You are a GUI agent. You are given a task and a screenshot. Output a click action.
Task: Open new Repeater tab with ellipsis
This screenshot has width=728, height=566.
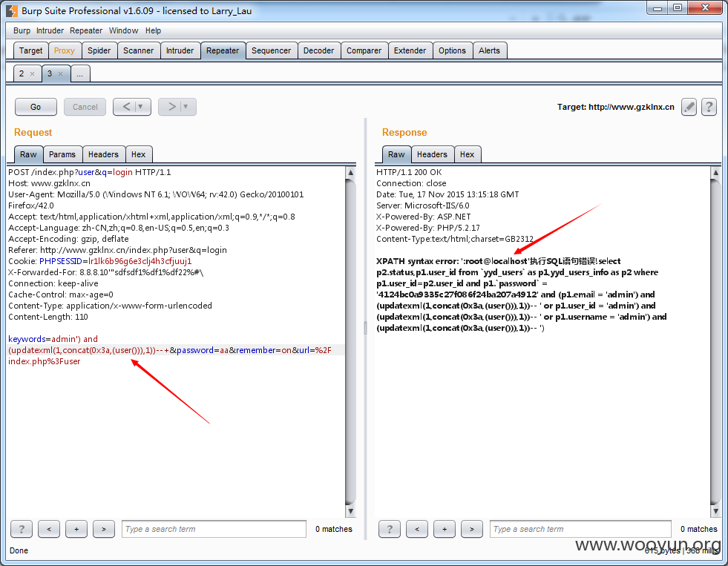coord(80,73)
